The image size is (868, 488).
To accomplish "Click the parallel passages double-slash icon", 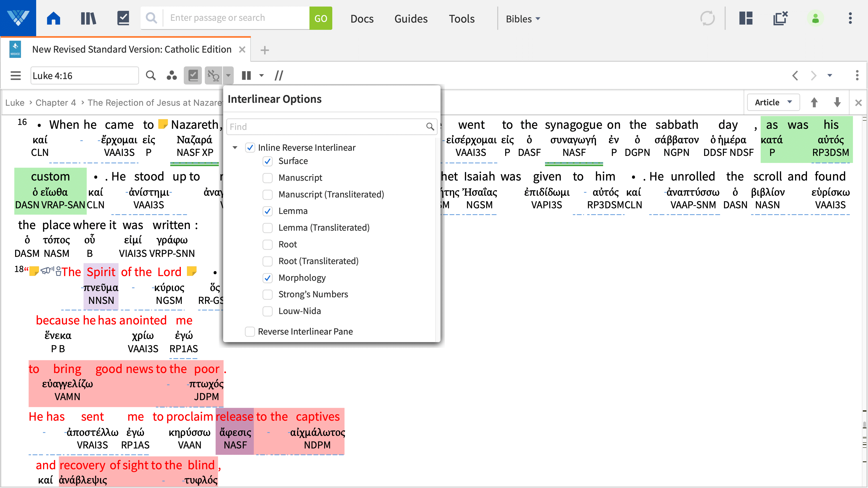I will pyautogui.click(x=279, y=75).
